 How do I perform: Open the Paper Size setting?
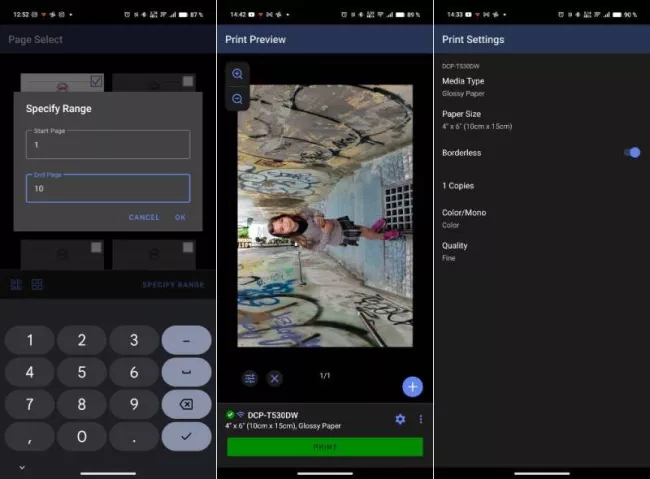coord(477,119)
